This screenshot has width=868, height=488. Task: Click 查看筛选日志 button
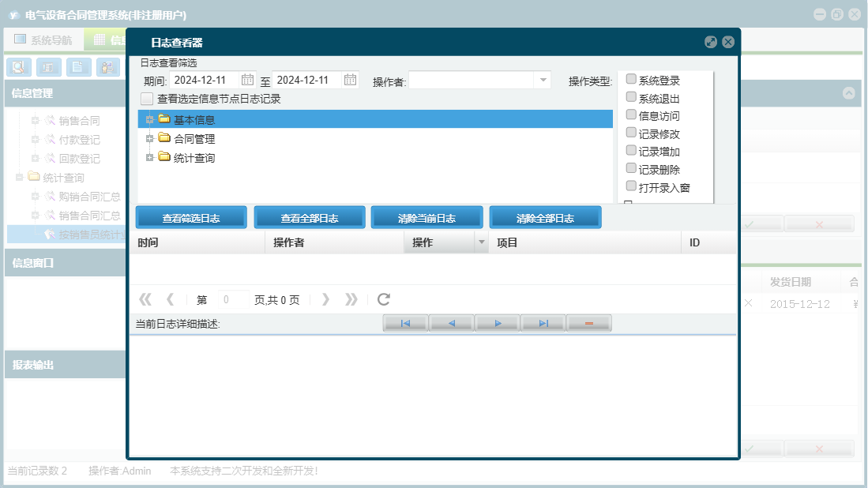pyautogui.click(x=191, y=217)
